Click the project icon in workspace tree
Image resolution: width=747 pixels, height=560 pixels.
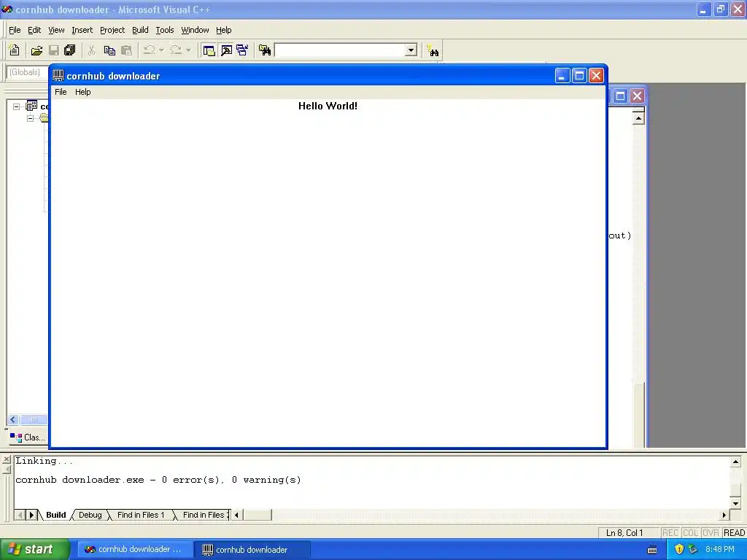[31, 106]
